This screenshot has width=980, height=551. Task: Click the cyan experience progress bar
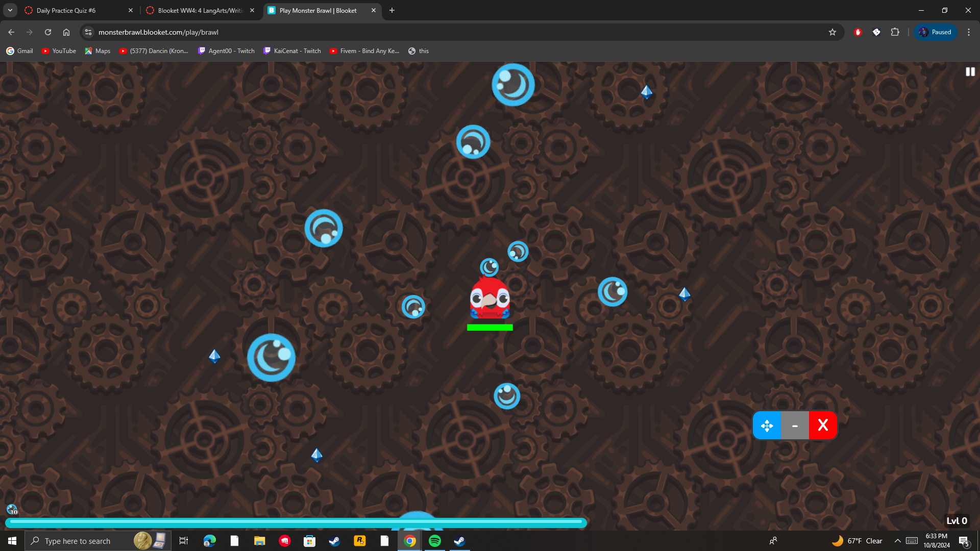point(296,522)
